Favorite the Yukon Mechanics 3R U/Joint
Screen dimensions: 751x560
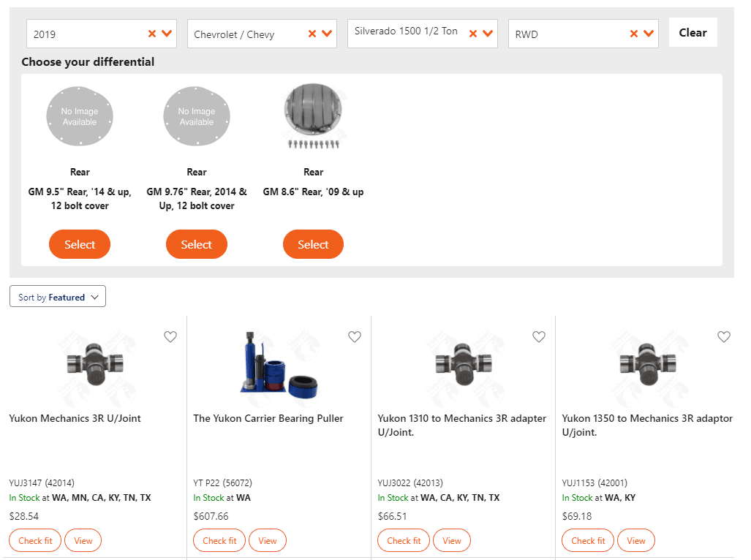click(x=170, y=337)
